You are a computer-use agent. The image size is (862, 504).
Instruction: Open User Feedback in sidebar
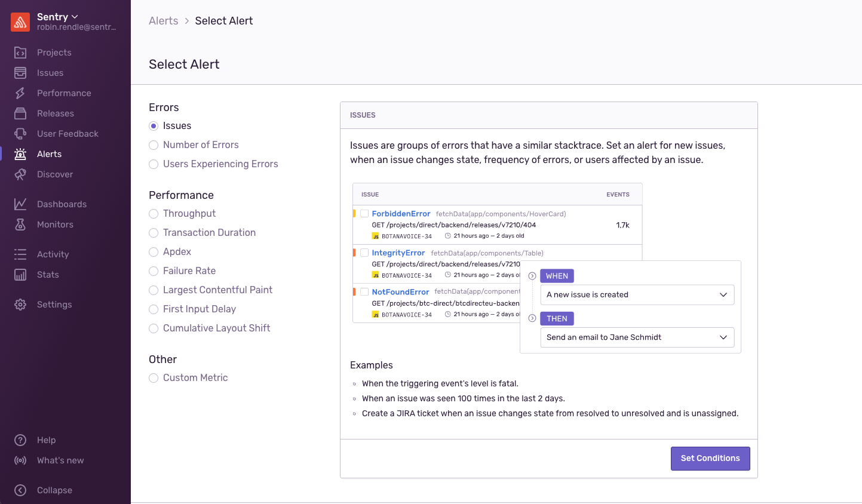click(68, 134)
